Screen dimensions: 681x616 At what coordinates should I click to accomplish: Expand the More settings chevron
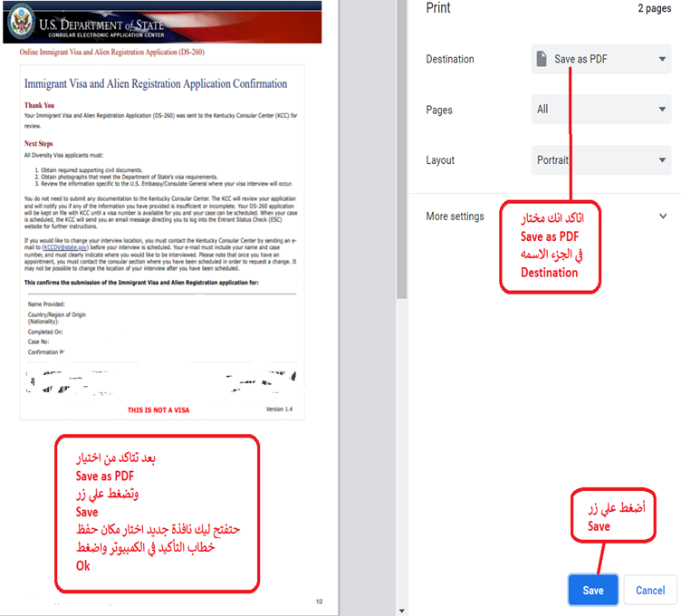point(663,217)
